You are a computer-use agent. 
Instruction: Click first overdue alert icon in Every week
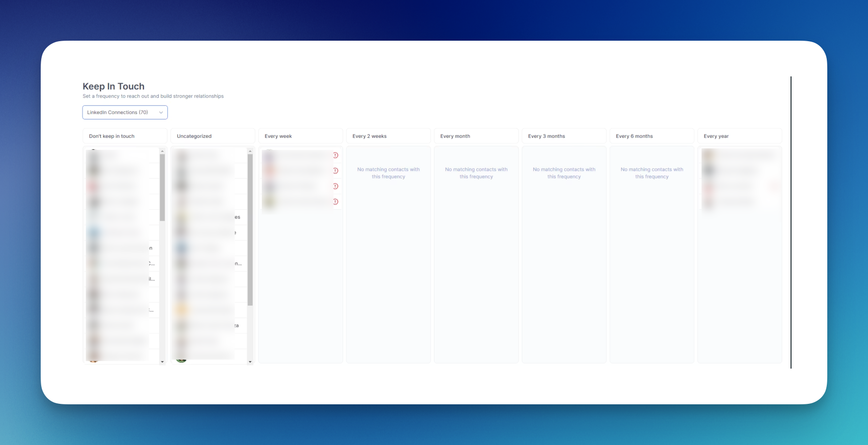coord(336,155)
